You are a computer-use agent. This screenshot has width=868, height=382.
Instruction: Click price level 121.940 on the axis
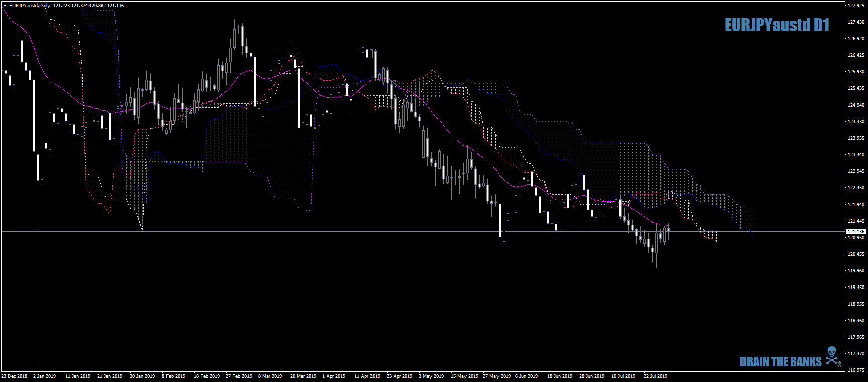tap(856, 205)
